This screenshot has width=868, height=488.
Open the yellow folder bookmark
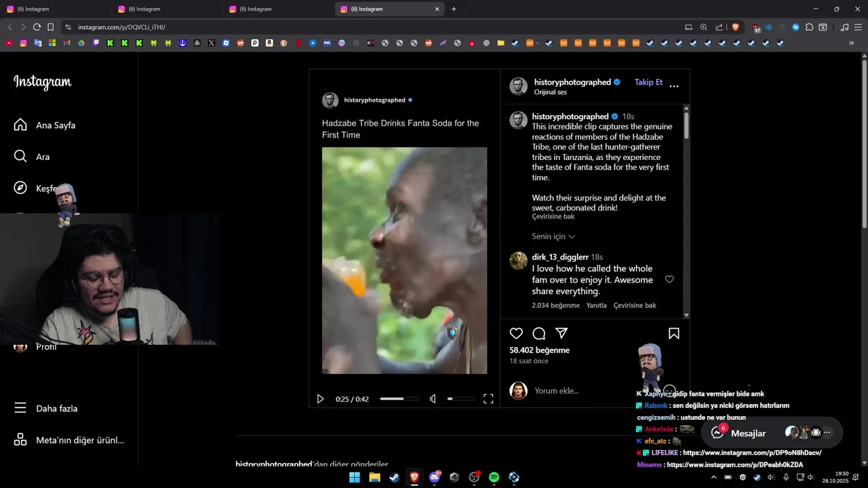pyautogui.click(x=500, y=43)
